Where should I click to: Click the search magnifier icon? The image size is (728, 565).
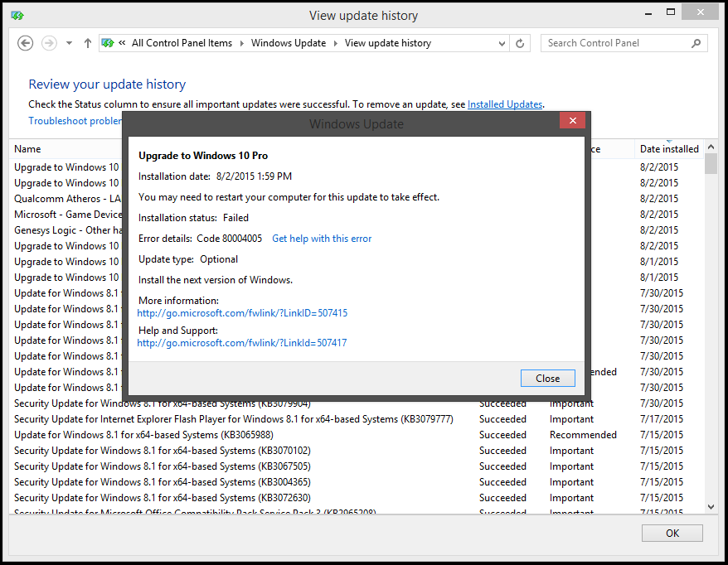(696, 43)
